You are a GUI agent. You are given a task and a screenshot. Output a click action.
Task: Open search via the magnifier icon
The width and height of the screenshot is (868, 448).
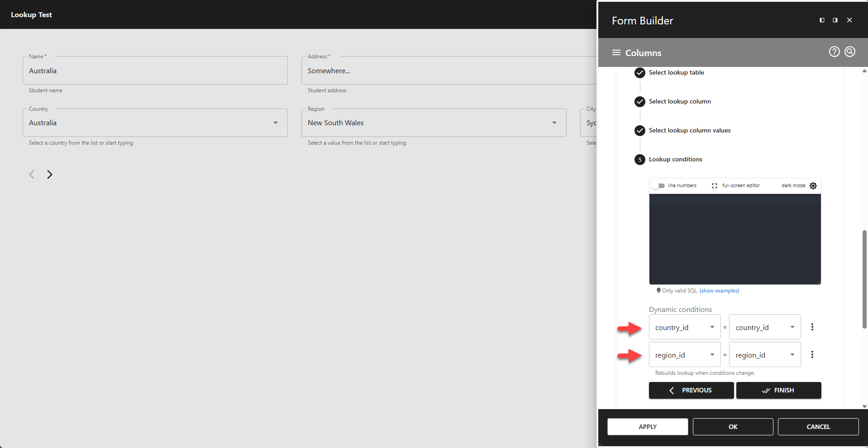[x=850, y=52]
